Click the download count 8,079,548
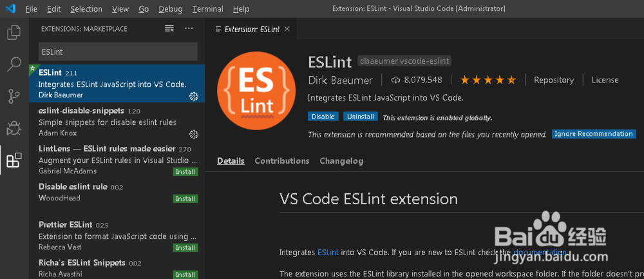The width and height of the screenshot is (644, 279). pos(417,80)
